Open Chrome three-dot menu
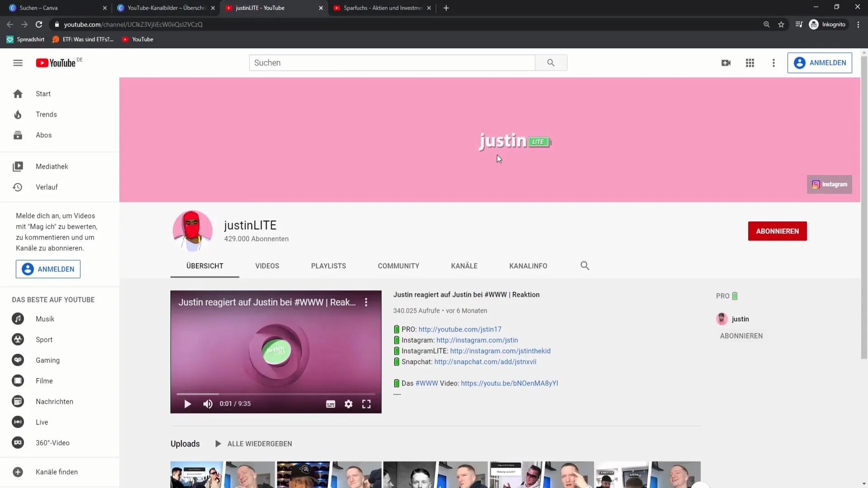 (x=858, y=24)
